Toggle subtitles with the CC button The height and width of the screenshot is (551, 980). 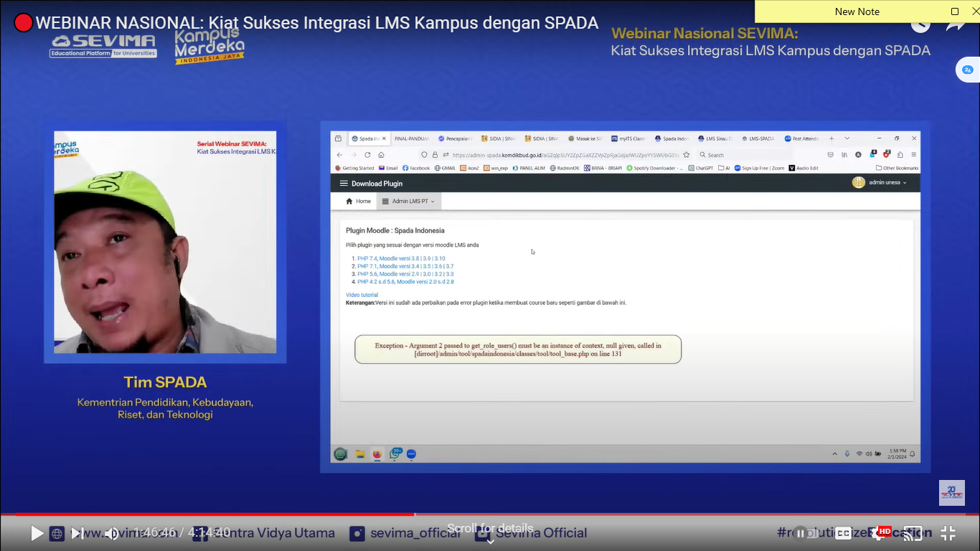[844, 532]
